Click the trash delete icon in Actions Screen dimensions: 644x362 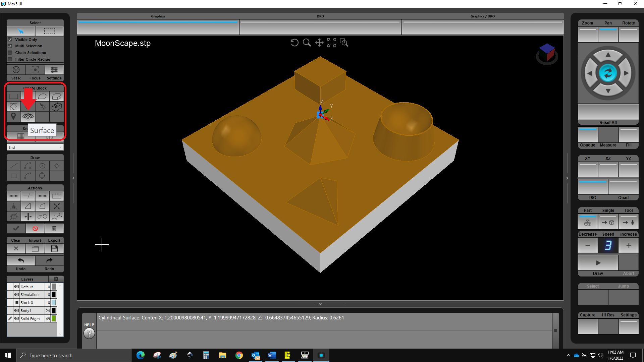click(54, 228)
